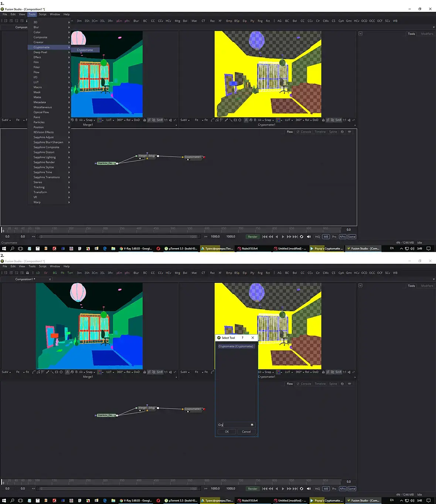Viewport: 436px width, 504px height.
Task: Toggle the loop icon in upper transport controls
Action: (302, 237)
